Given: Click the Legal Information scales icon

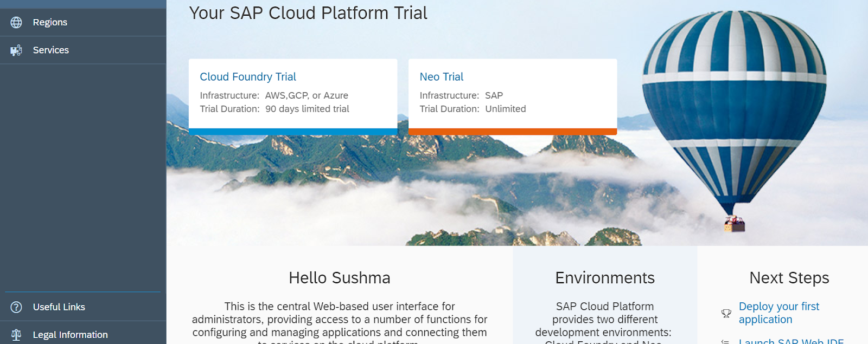Looking at the screenshot, I should (16, 335).
